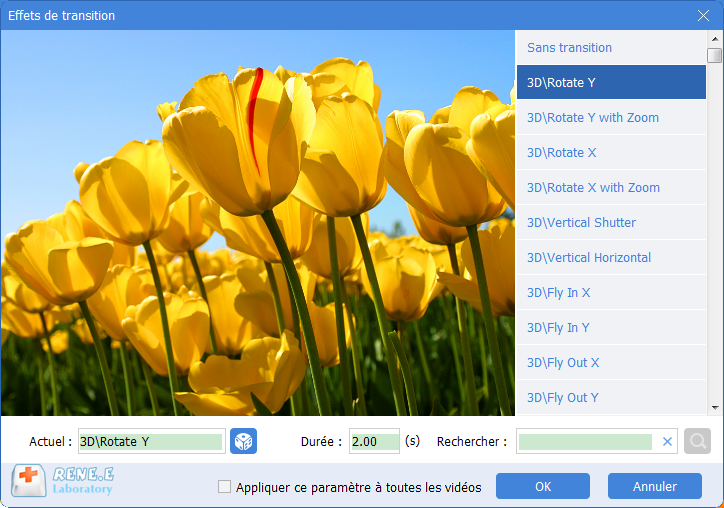This screenshot has width=724, height=508.
Task: Click the transition list scrollbar down arrow
Action: (714, 408)
